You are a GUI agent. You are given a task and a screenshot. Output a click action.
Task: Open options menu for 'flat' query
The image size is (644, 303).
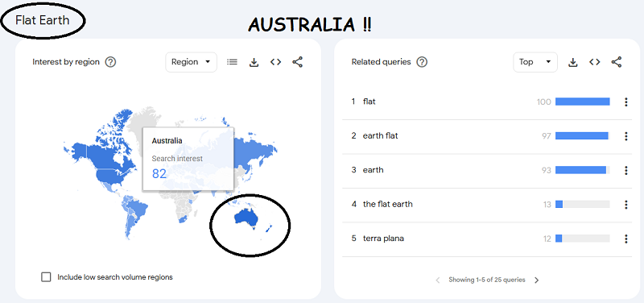(626, 102)
